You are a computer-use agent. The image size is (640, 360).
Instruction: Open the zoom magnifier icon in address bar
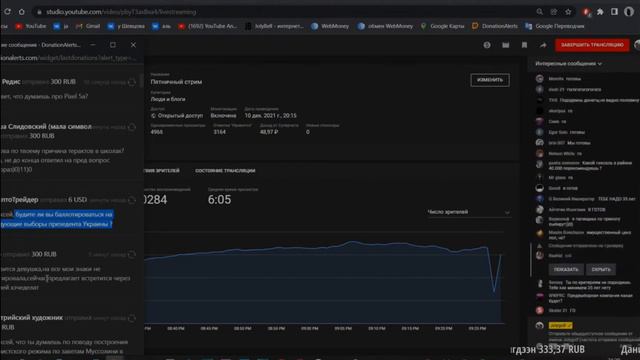pos(540,12)
